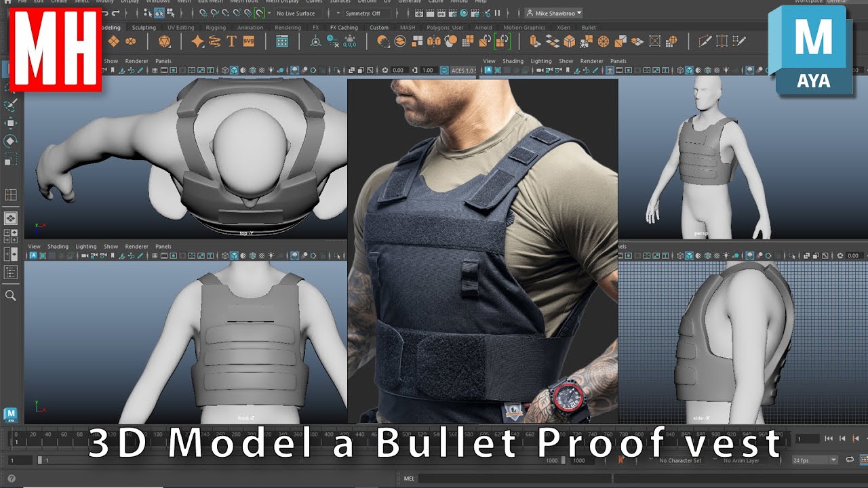868x488 pixels.
Task: Select the Paint Selection tool in toolbox
Action: click(x=11, y=104)
